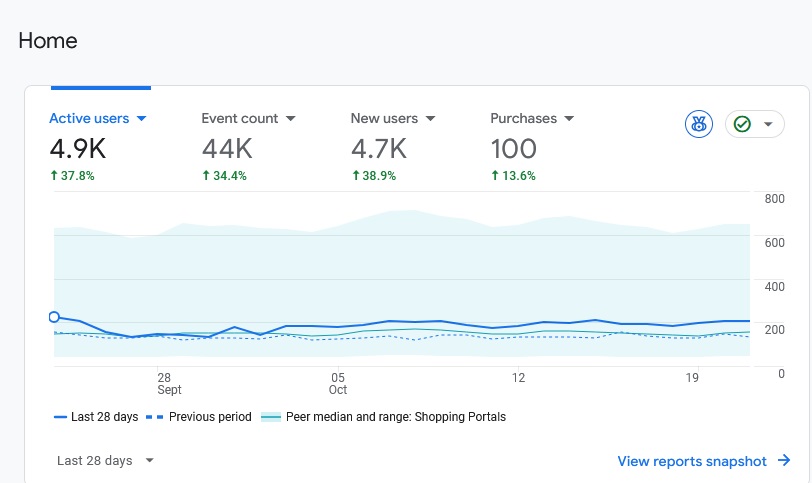This screenshot has width=812, height=483.
Task: Click the Peer median and range legend swatch
Action: 270,417
